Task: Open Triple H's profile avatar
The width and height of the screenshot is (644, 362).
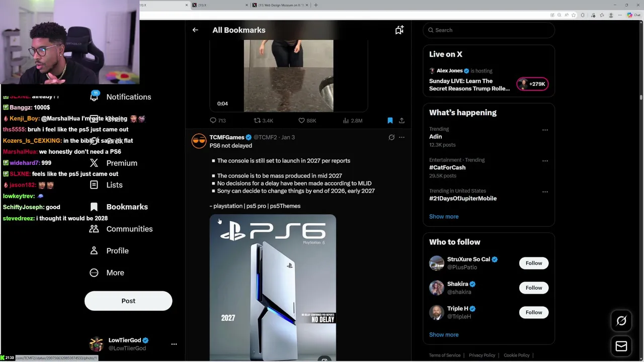Action: click(437, 312)
